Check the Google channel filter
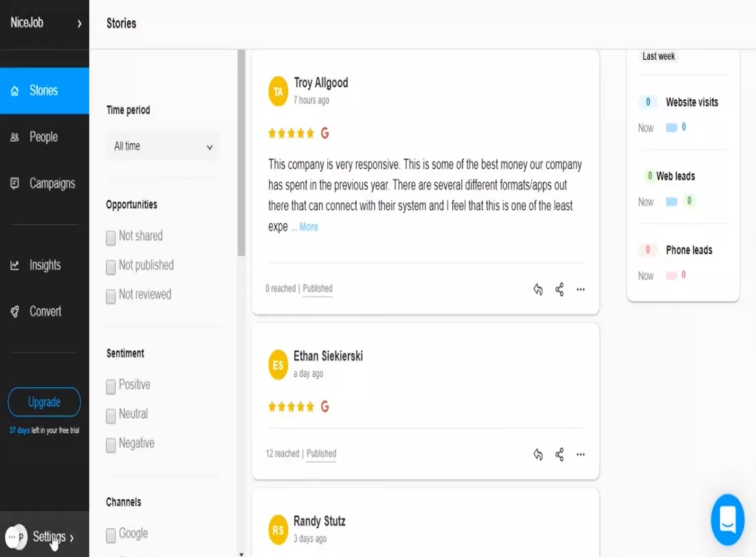This screenshot has height=557, width=756. click(x=111, y=535)
